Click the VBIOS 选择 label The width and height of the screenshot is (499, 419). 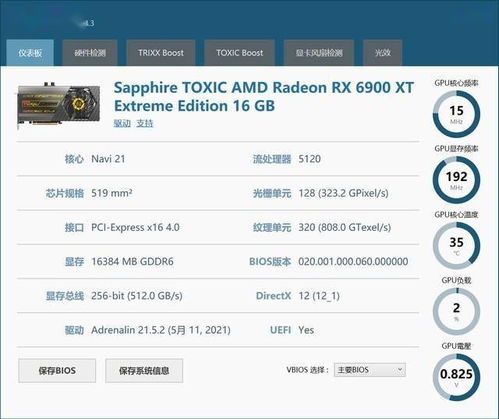[307, 370]
